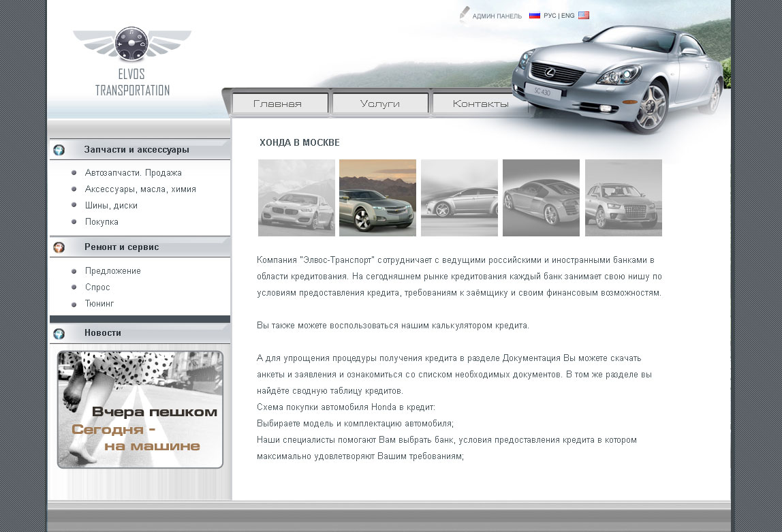
Task: Click the text "Выбираете модель и комплектацию автомобиля;"
Action: point(355,424)
